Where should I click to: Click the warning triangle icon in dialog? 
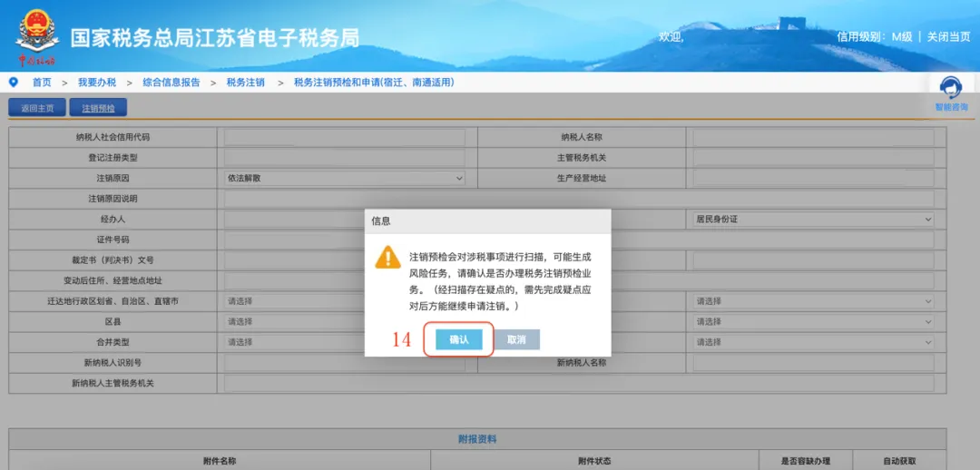click(387, 257)
